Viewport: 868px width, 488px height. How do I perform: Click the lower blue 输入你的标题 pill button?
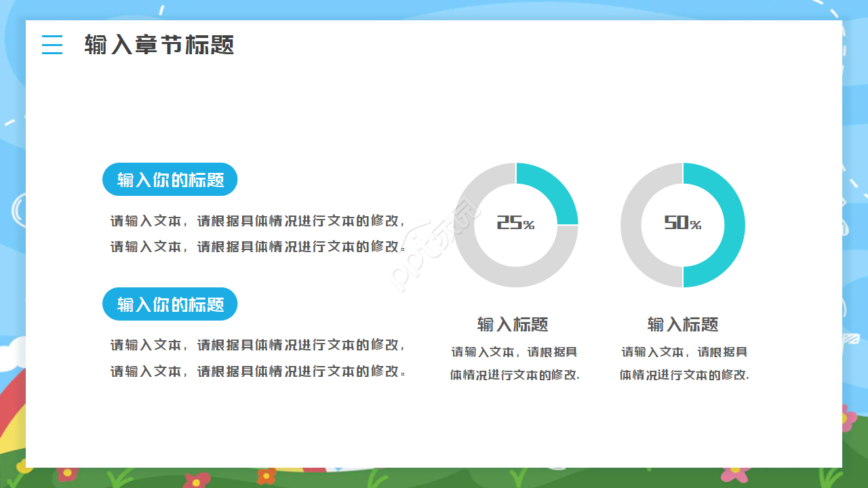pyautogui.click(x=170, y=304)
